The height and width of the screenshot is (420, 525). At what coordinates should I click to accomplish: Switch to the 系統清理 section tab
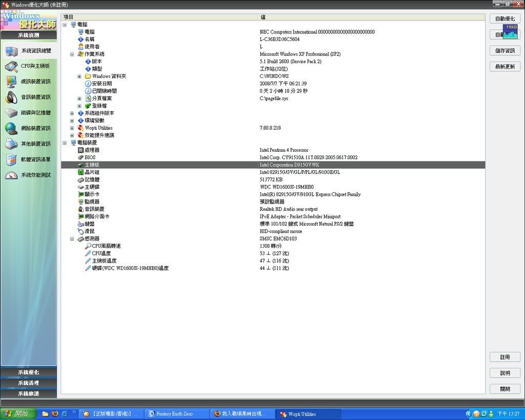29,383
